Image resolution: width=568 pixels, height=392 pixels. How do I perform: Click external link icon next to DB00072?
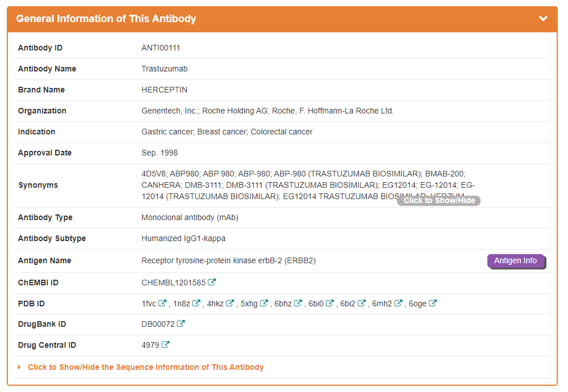tap(181, 323)
